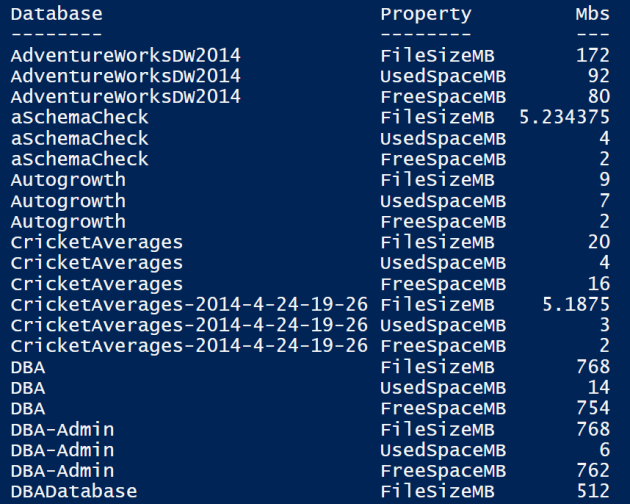Click AdventureWorksDW2014 in the UsedSpaceMB row
Viewport: 630px width, 504px height.
tap(125, 76)
